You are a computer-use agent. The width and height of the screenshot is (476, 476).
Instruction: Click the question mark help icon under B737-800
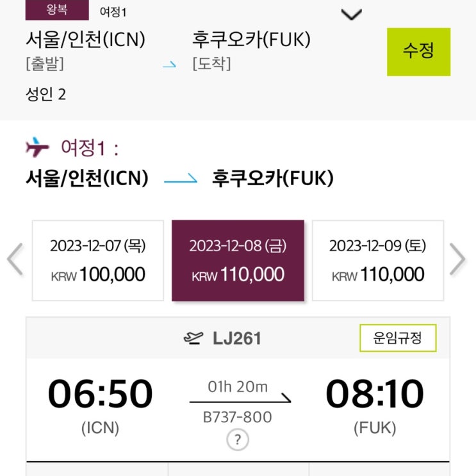237,440
